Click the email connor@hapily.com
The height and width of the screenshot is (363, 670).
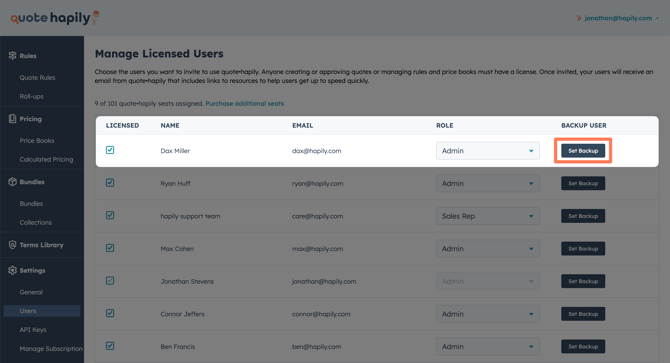[x=321, y=314]
